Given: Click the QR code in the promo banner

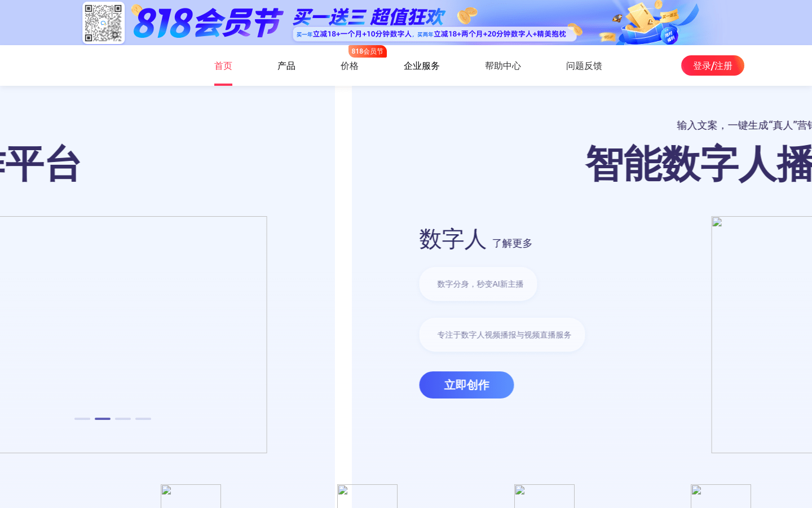Looking at the screenshot, I should coord(103,23).
